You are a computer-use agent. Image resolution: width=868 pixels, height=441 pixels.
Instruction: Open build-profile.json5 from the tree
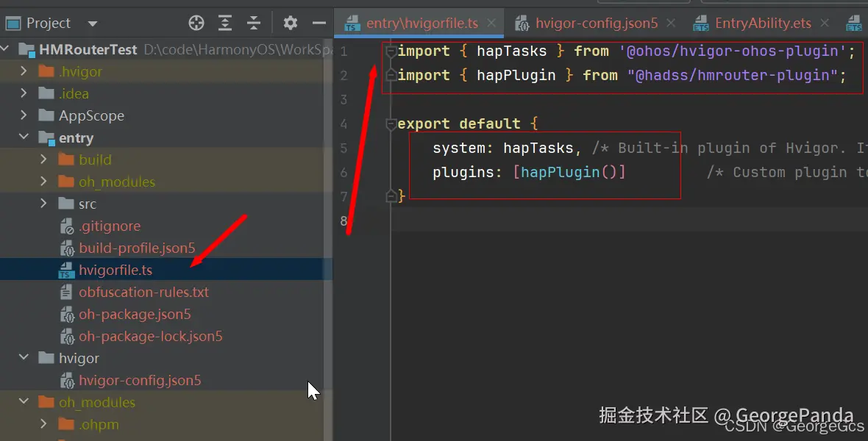[137, 248]
